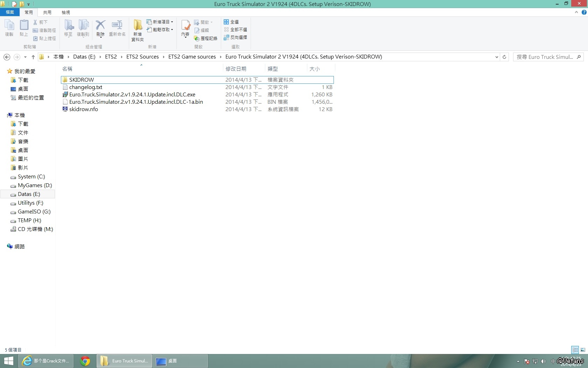Refresh the current folder view
Viewport: 588px width, 368px height.
tap(504, 57)
